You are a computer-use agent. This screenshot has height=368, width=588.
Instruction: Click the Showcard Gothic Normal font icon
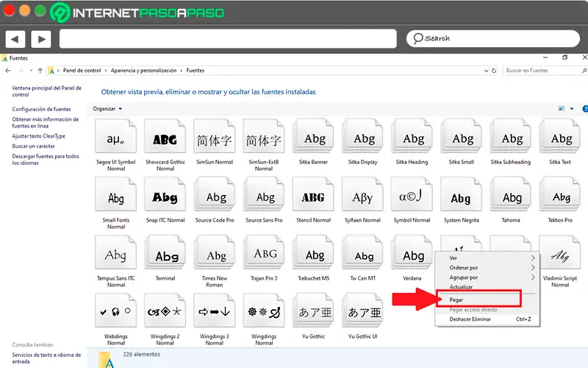[165, 139]
